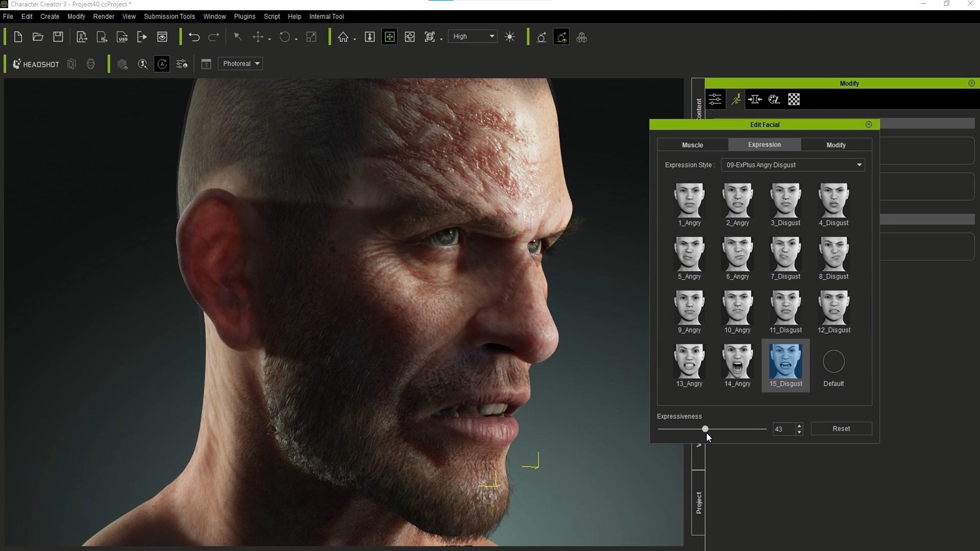Expand the Rotate tool options arrow
The image size is (980, 551).
coord(296,39)
